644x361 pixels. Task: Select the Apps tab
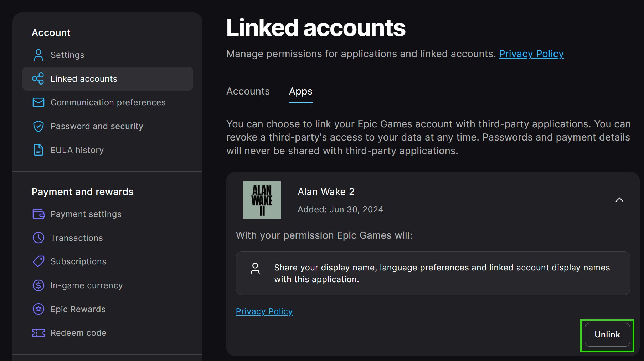click(x=301, y=92)
